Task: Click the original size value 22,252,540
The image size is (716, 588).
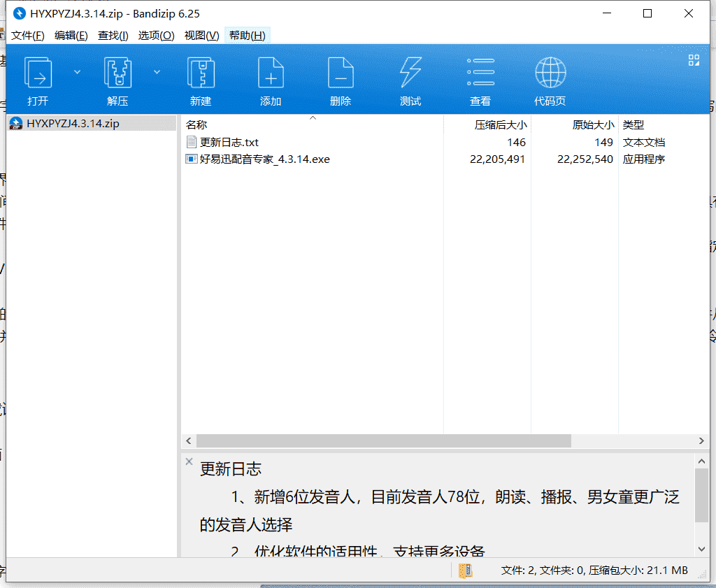Action: pos(585,159)
